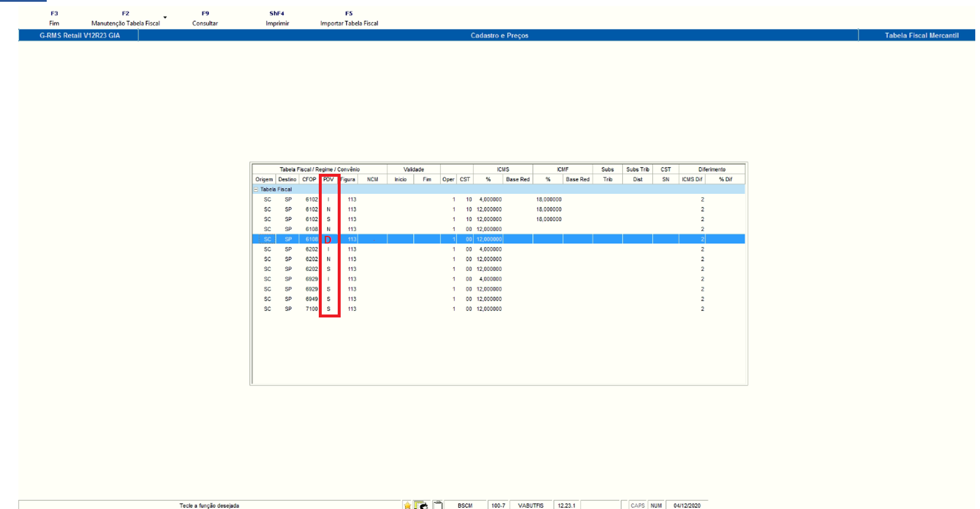This screenshot has height=509, width=980.
Task: Click the CFOP 6202 cell in the PDV N row
Action: pos(312,260)
